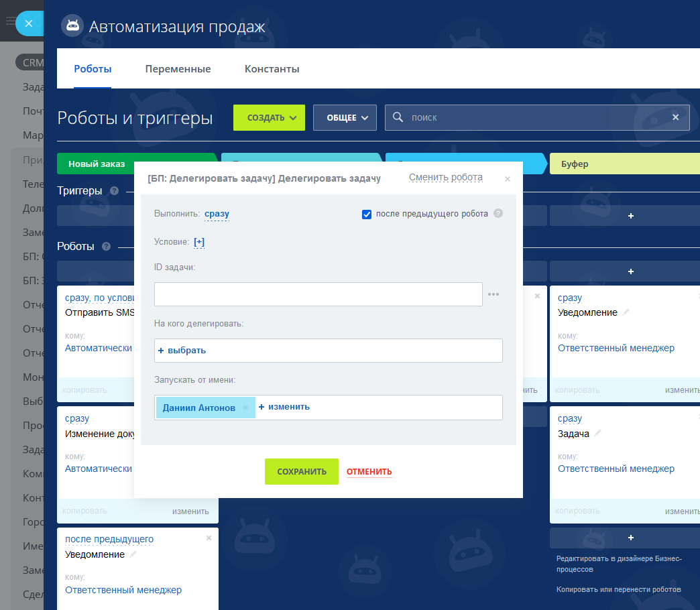700x610 pixels.
Task: Clear the search with the X icon
Action: [675, 117]
